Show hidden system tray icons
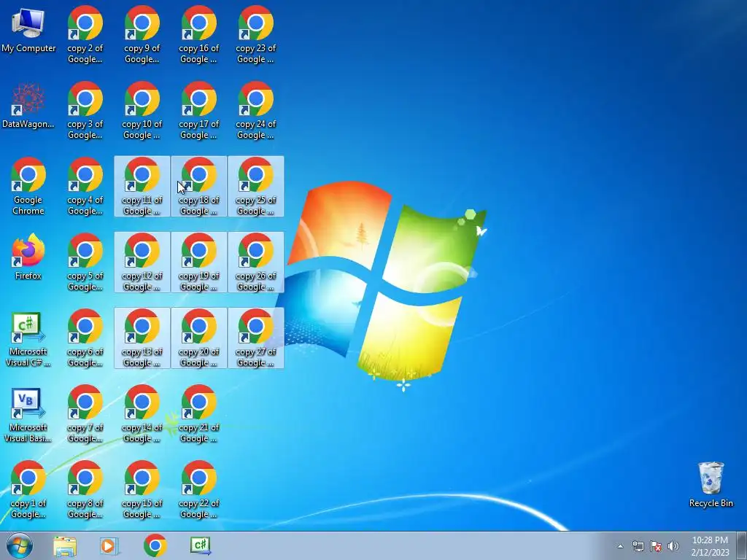 (620, 546)
